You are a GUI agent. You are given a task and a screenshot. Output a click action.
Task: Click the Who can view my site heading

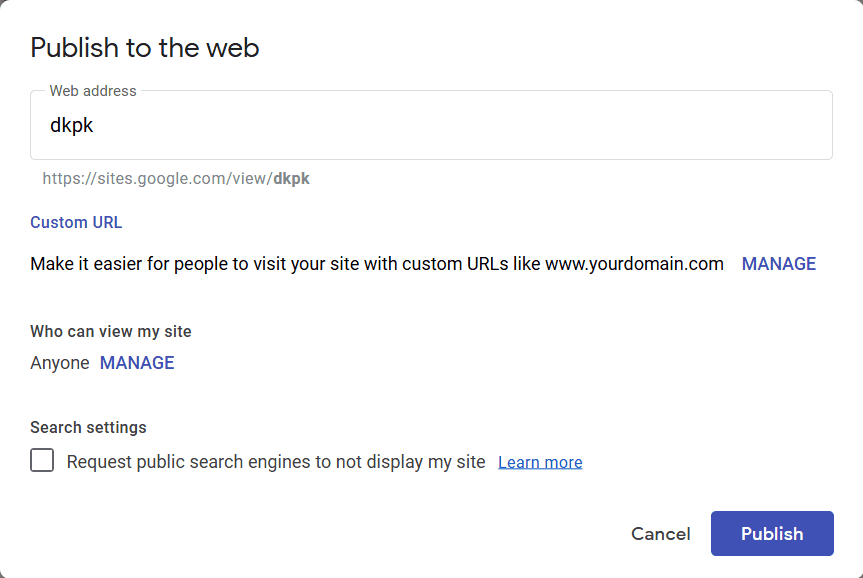110,331
